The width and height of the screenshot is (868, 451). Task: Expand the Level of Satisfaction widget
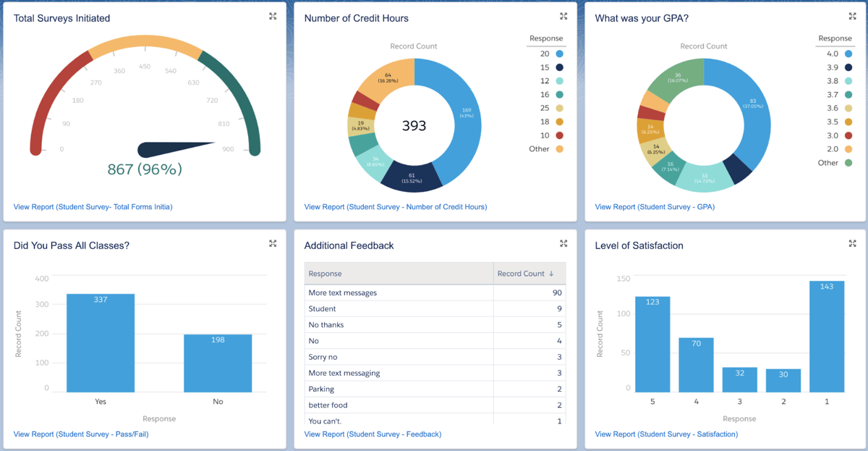tap(853, 243)
